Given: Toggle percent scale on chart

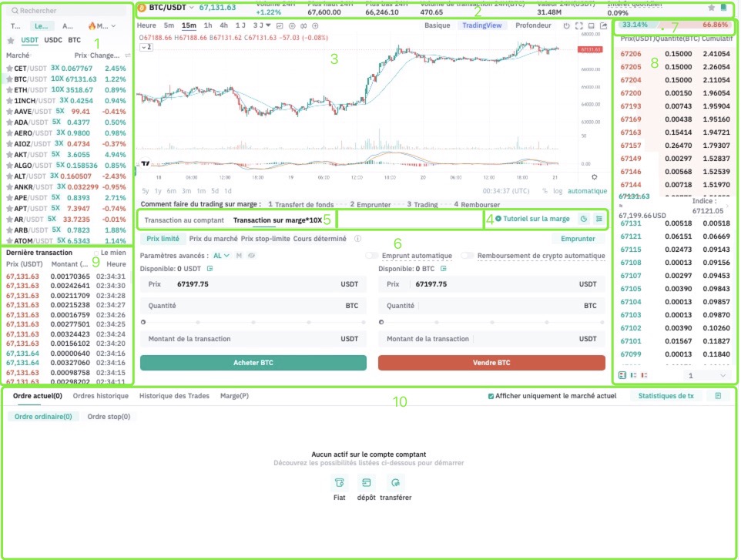Looking at the screenshot, I should (545, 191).
